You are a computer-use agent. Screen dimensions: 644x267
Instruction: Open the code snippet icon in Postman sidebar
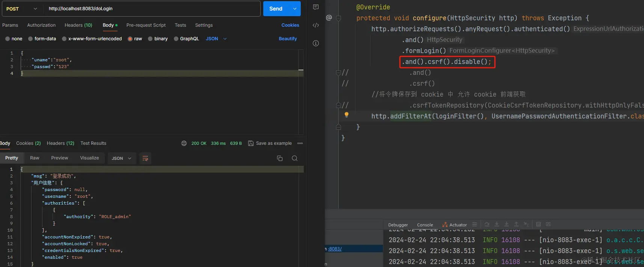pyautogui.click(x=316, y=25)
